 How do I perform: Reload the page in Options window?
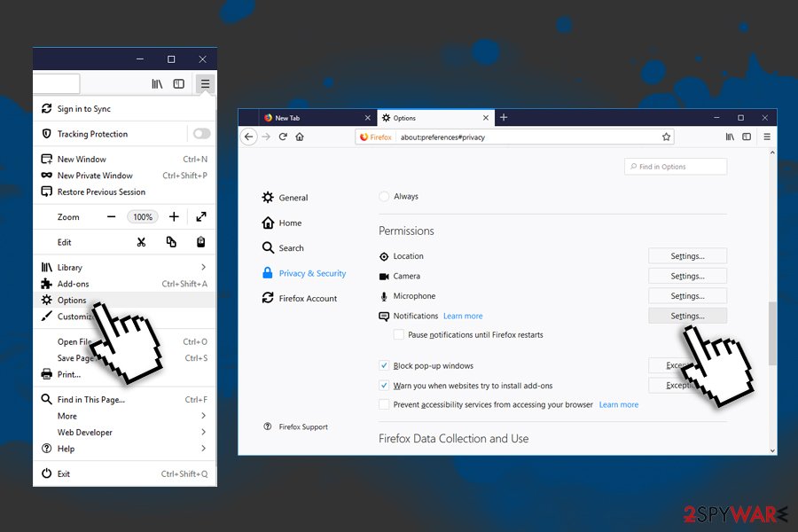(x=283, y=137)
